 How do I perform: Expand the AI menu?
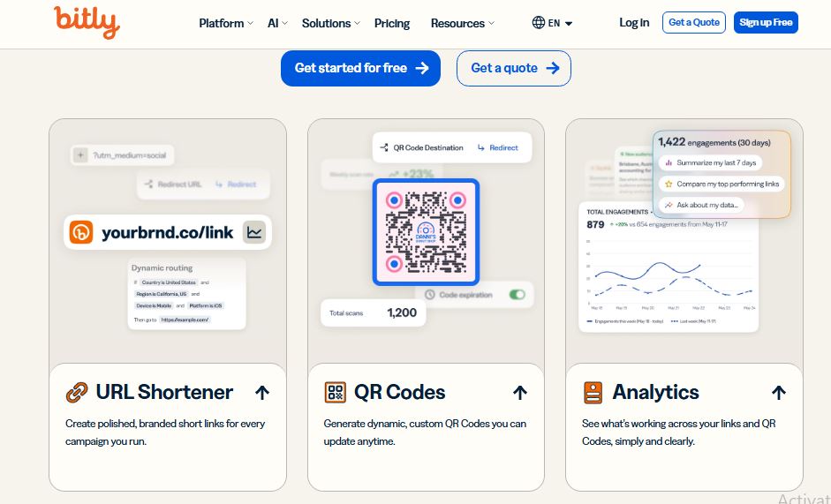[277, 23]
